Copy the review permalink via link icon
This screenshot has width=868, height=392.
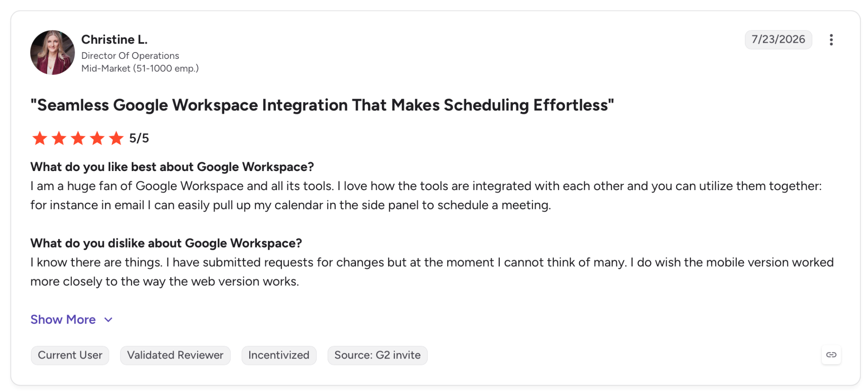(x=831, y=355)
